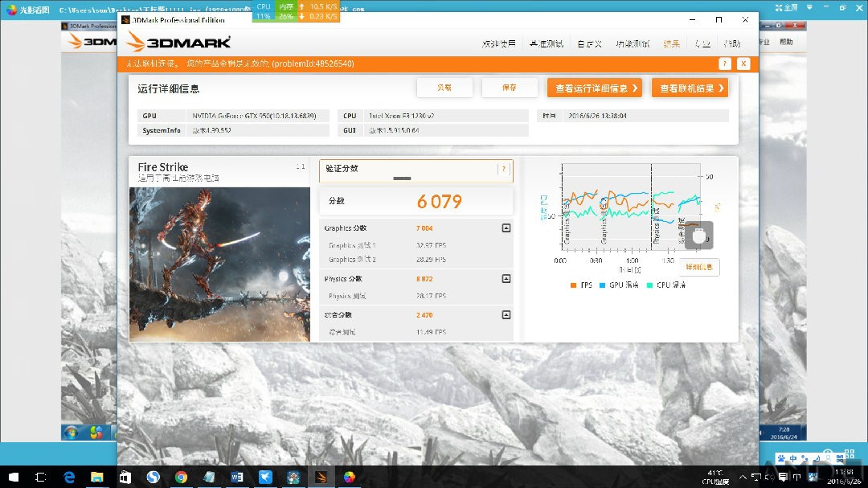Click the GPU name field GTX 950
The width and height of the screenshot is (868, 488).
(x=257, y=116)
